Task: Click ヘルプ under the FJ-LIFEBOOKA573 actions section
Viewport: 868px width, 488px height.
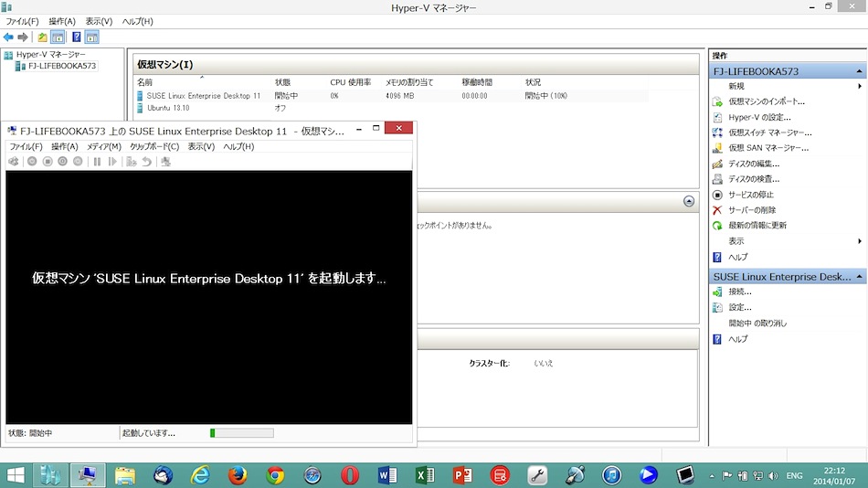Action: tap(737, 257)
